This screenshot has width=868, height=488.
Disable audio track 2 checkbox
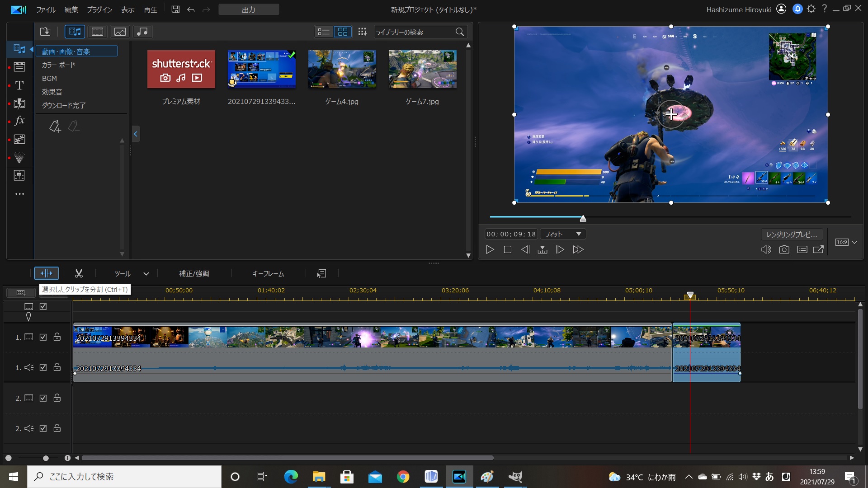[43, 428]
